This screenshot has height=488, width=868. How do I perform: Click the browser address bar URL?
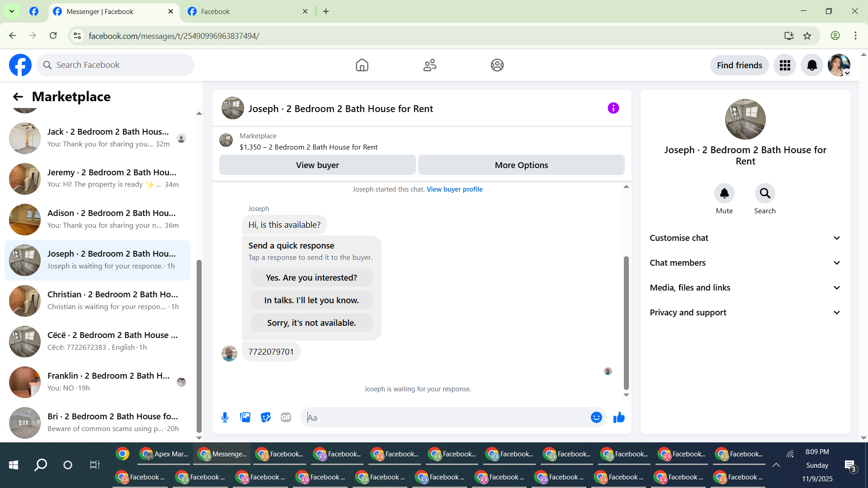(x=174, y=36)
